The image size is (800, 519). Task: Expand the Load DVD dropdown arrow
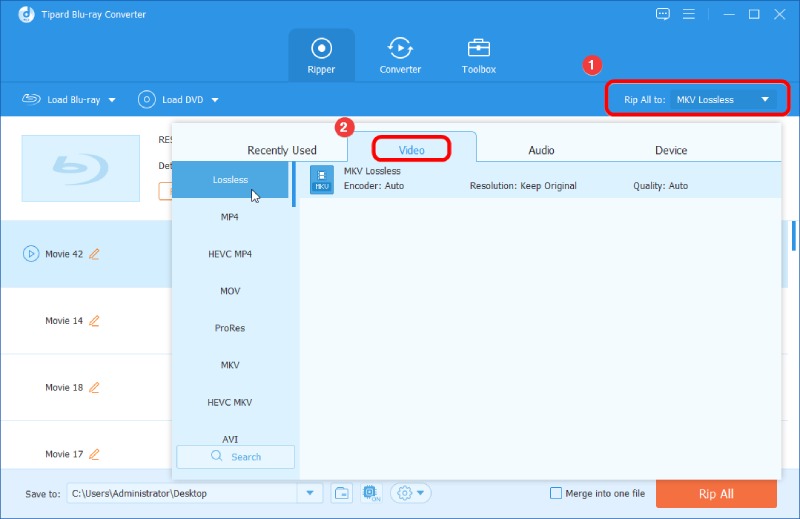[215, 100]
